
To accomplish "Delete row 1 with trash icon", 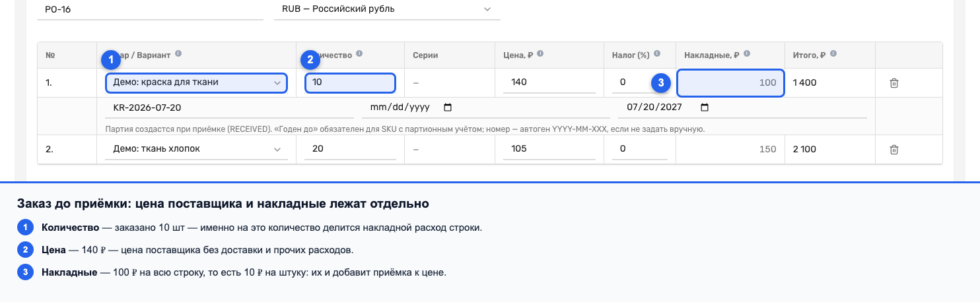I will click(893, 83).
